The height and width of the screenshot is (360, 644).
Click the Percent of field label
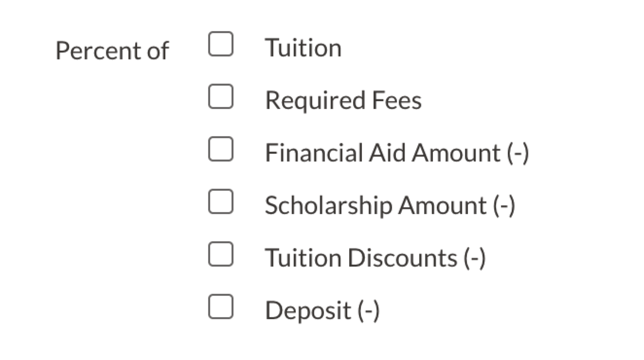(x=112, y=51)
